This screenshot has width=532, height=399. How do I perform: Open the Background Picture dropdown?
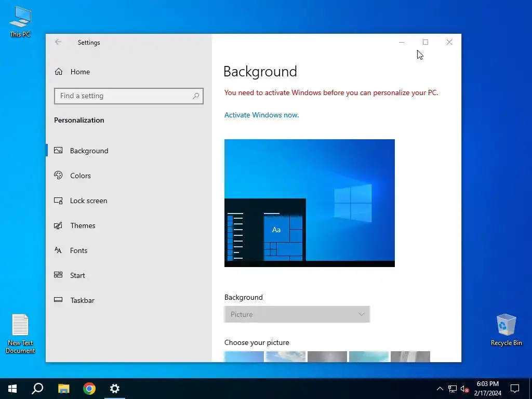pyautogui.click(x=297, y=314)
